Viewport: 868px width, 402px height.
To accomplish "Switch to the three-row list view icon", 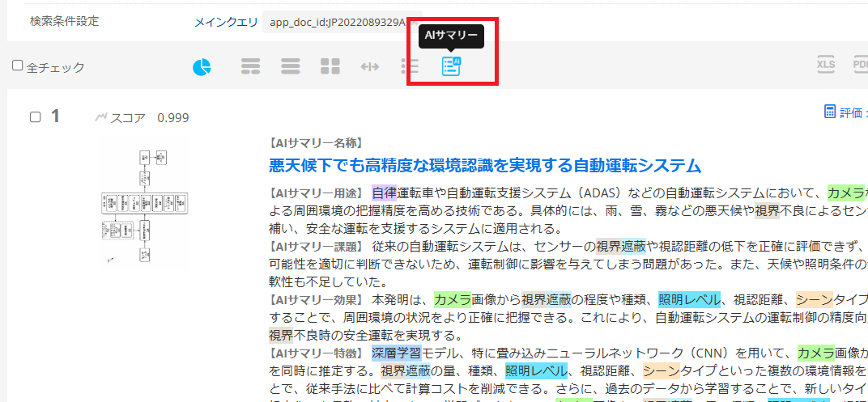I will tap(250, 66).
